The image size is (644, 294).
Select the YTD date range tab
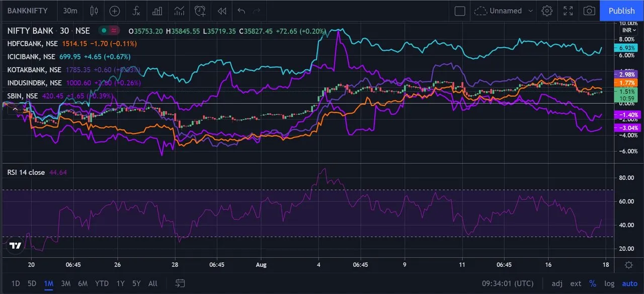[x=102, y=283]
